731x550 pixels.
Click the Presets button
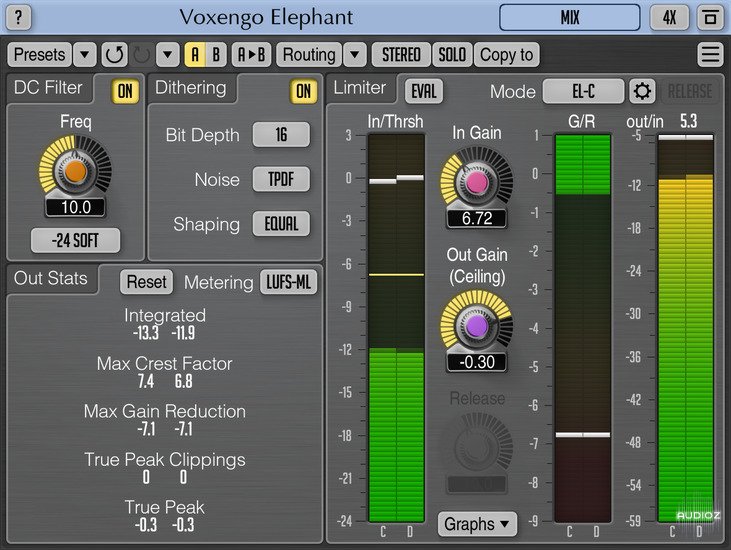[40, 55]
